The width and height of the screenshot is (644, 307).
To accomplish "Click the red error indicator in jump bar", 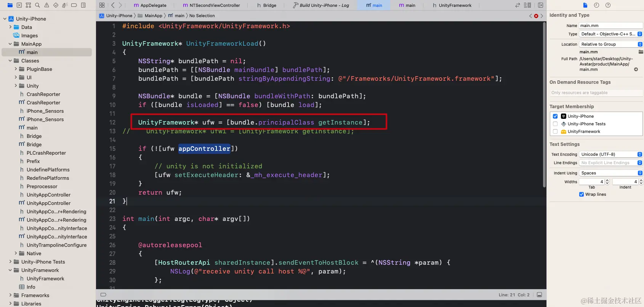I will click(x=536, y=16).
